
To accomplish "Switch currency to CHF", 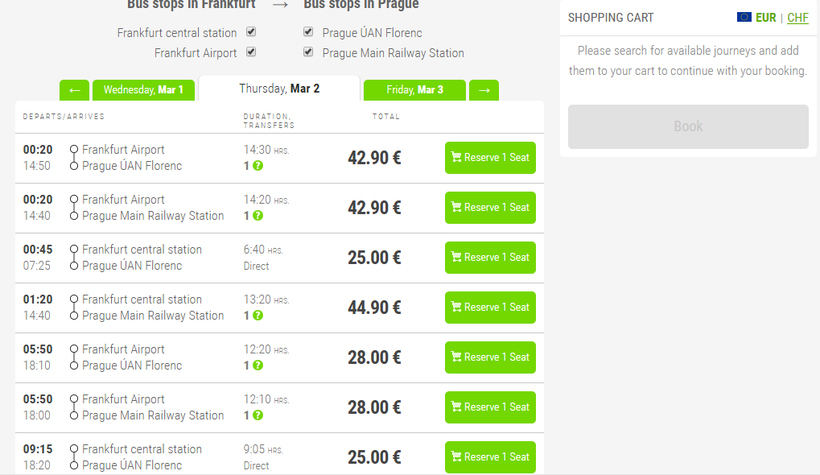I will tap(797, 18).
